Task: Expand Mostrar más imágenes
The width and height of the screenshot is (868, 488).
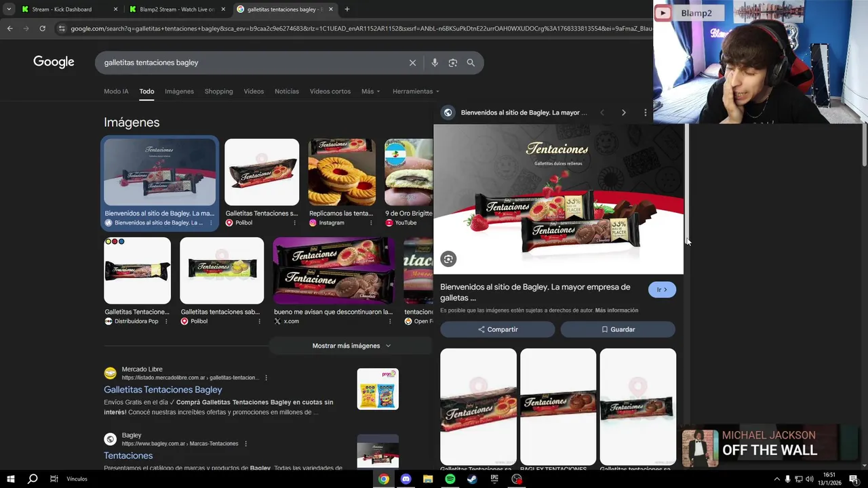Action: coord(351,346)
